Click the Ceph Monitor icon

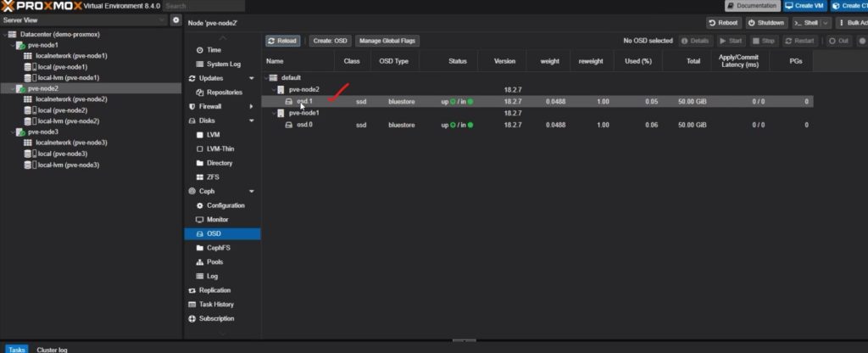pyautogui.click(x=200, y=220)
